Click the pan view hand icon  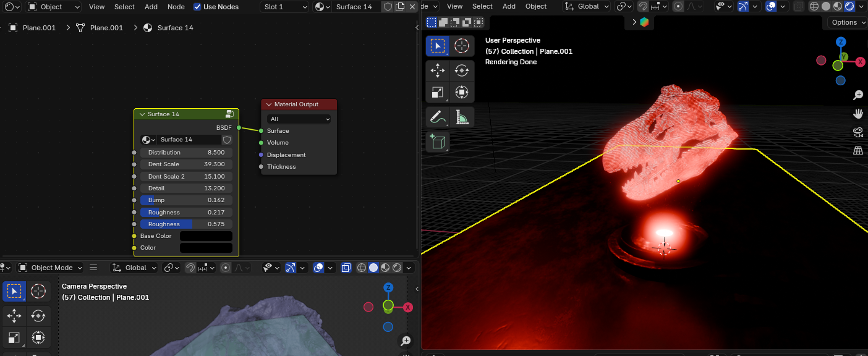858,114
